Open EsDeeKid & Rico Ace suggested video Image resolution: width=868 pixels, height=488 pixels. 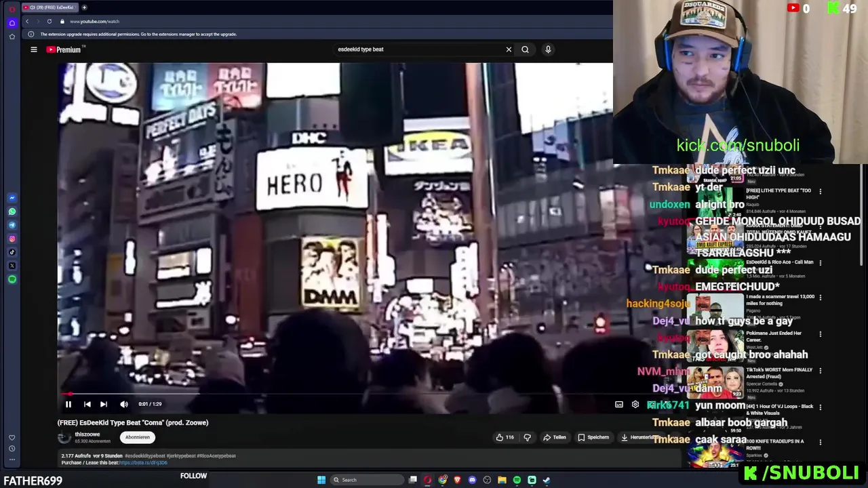coord(780,262)
